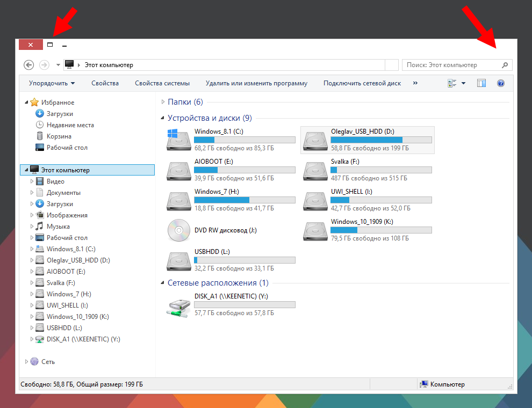
Task: Select the DISK_A1 network drive icon
Action: tap(178, 308)
